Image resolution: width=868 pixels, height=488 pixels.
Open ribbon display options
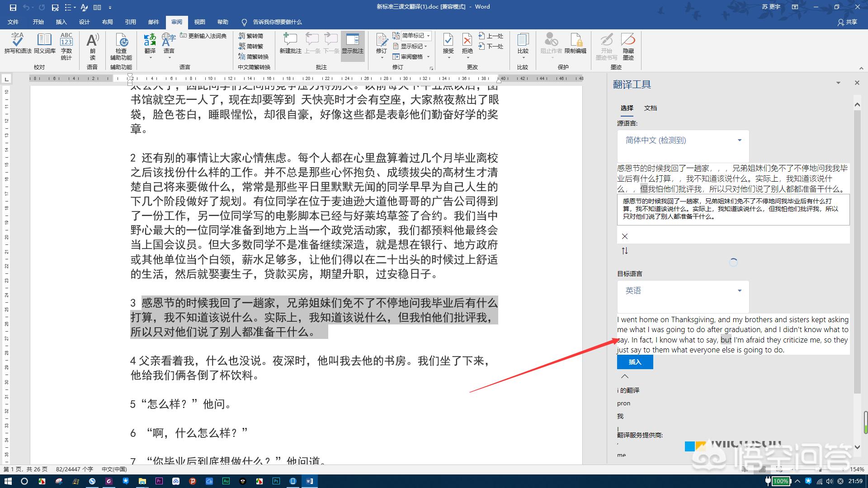click(x=795, y=7)
